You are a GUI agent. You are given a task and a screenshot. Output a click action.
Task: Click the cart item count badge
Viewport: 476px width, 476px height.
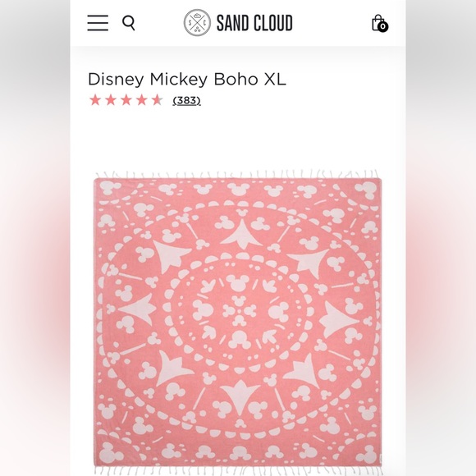tap(383, 27)
